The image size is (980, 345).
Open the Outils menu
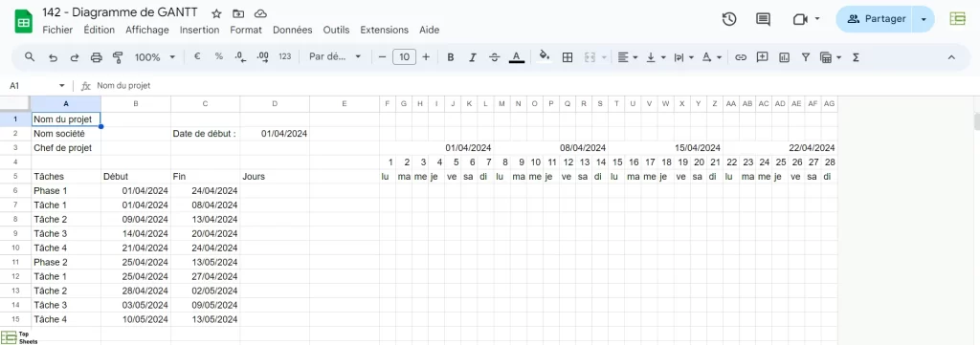pos(336,30)
